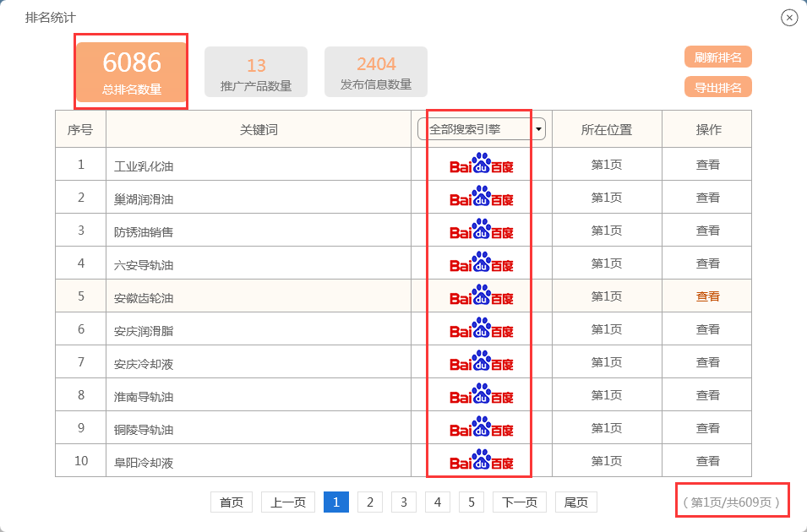Jump to page 4
The image size is (807, 532).
(x=438, y=502)
